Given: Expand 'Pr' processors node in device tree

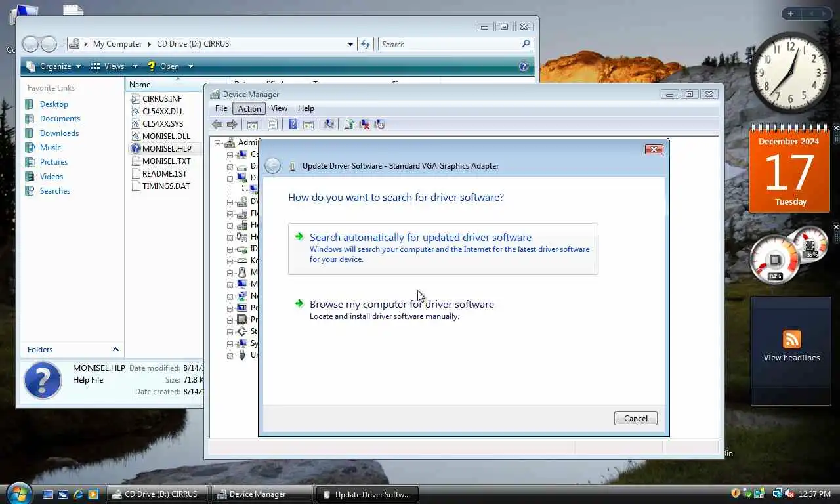Looking at the screenshot, I should [x=230, y=320].
